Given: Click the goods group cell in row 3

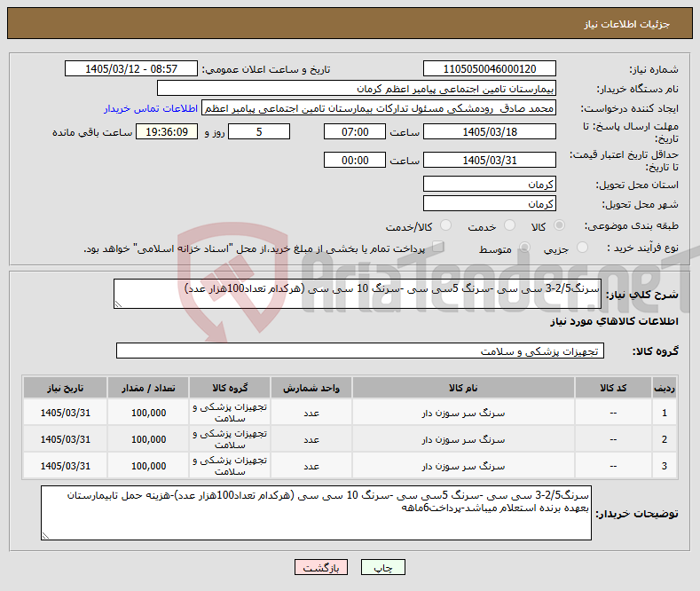Looking at the screenshot, I should [x=230, y=466].
